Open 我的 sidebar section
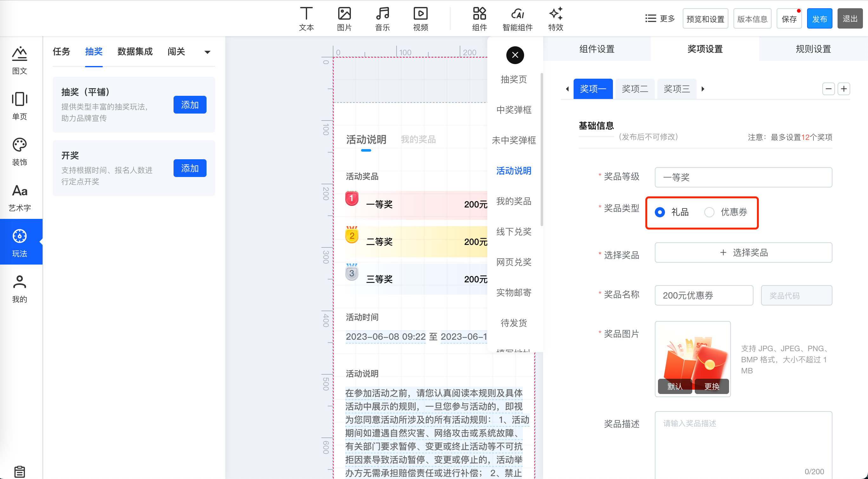This screenshot has height=479, width=868. 20,289
